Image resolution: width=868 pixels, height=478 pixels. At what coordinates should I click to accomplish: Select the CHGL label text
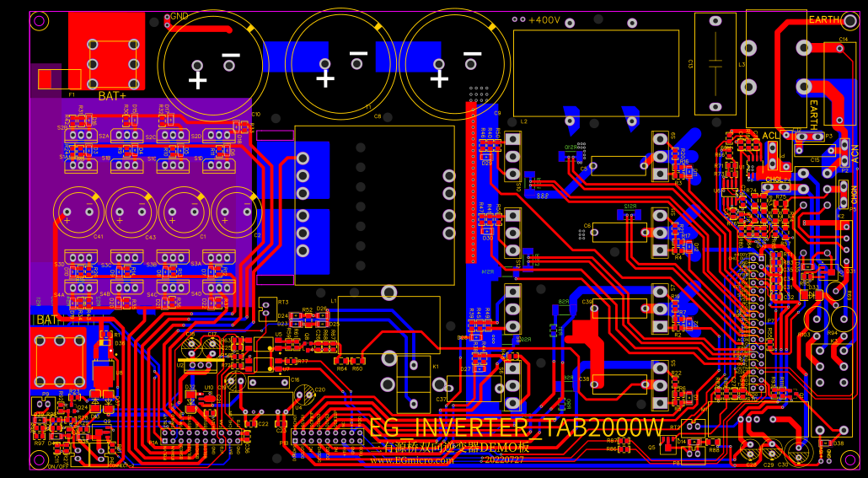[773, 180]
